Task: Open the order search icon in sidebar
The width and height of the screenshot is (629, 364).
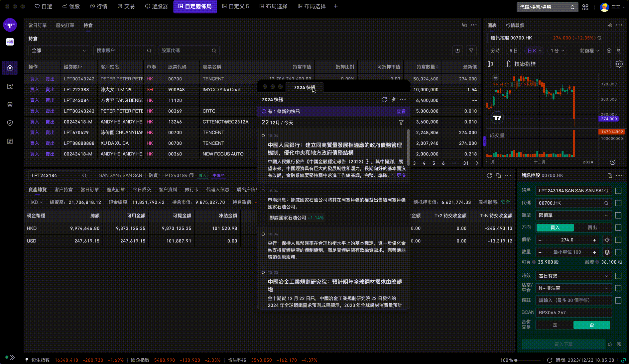Action: pos(10,86)
